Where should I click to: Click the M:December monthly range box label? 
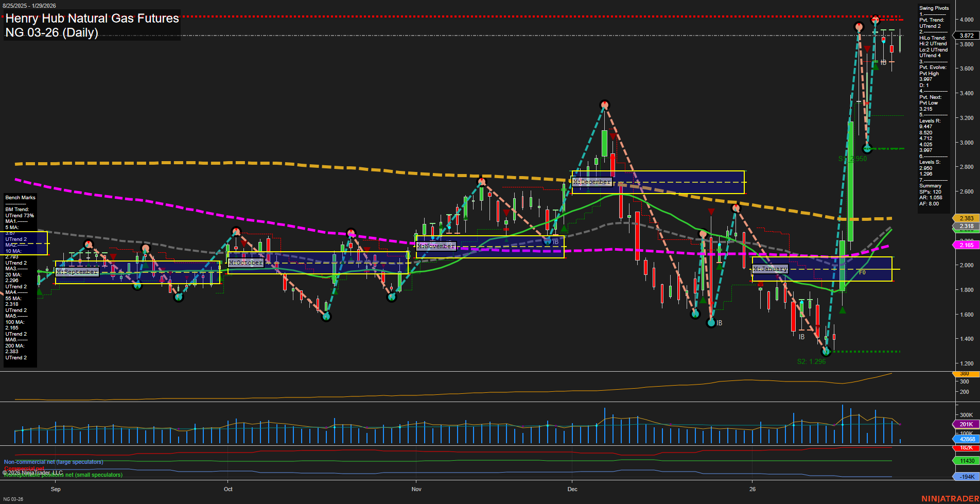coord(592,182)
